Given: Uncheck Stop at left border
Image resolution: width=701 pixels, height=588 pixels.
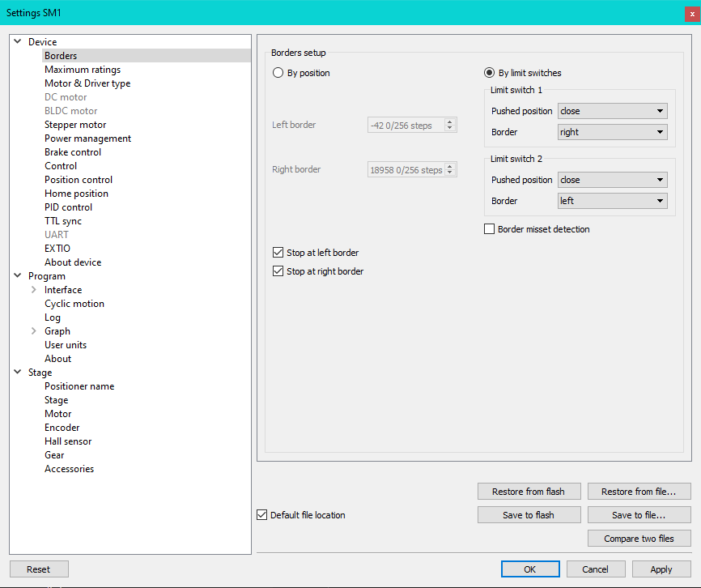Looking at the screenshot, I should click(x=279, y=253).
